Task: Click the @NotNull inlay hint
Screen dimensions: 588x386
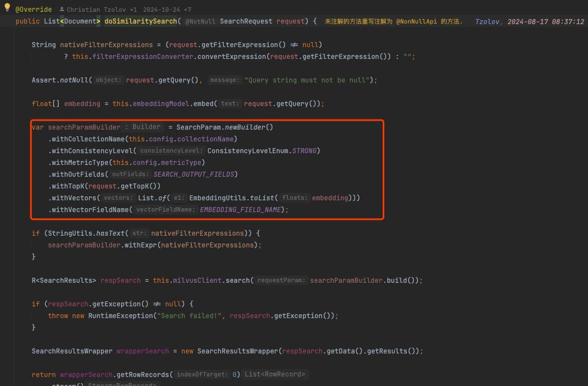Action: 201,21
